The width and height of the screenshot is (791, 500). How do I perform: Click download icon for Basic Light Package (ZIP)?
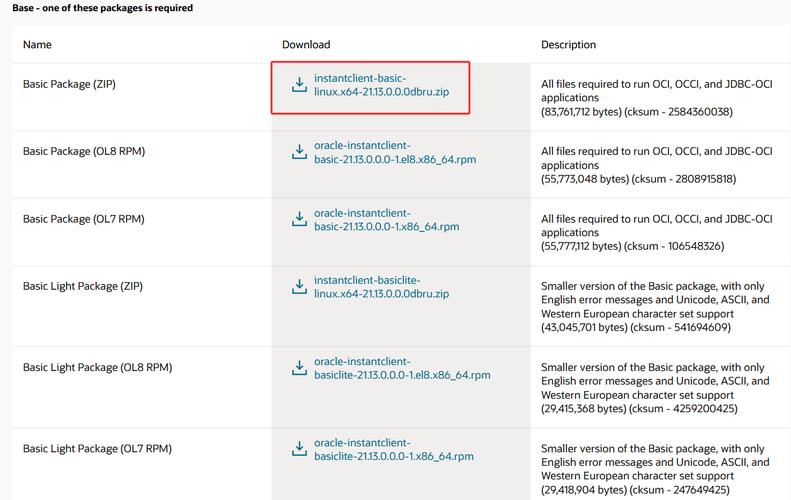point(299,287)
